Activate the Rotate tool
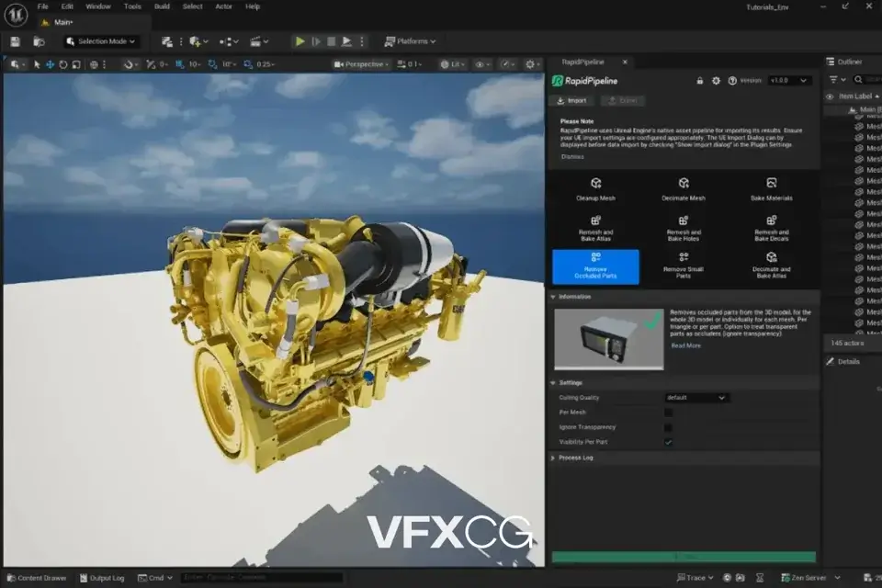This screenshot has width=882, height=588. [x=63, y=64]
